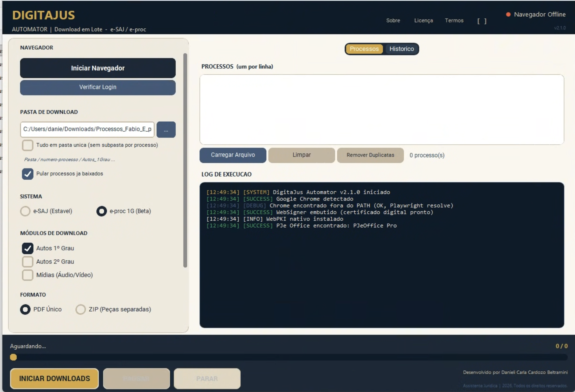Select e-proc 1G (Beta) system option
The height and width of the screenshot is (392, 575).
101,211
